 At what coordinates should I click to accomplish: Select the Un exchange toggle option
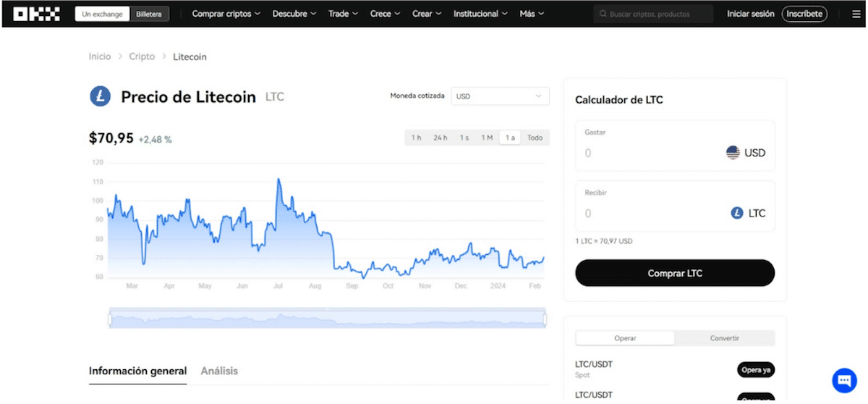tap(103, 14)
